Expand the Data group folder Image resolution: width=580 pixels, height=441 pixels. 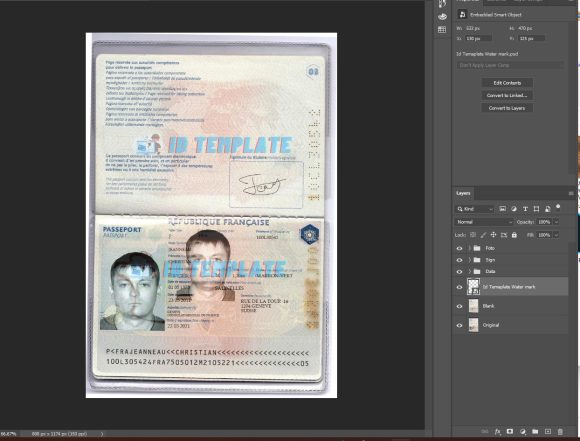point(469,272)
